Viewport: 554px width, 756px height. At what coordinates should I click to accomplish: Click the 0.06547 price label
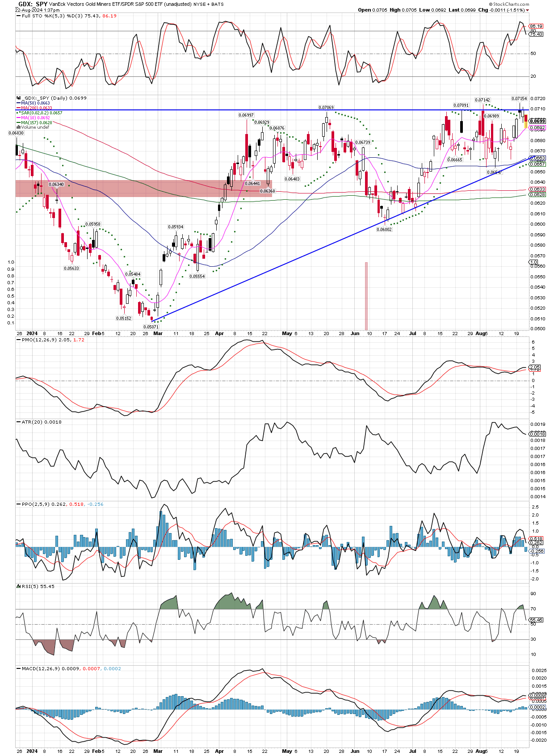(x=494, y=172)
